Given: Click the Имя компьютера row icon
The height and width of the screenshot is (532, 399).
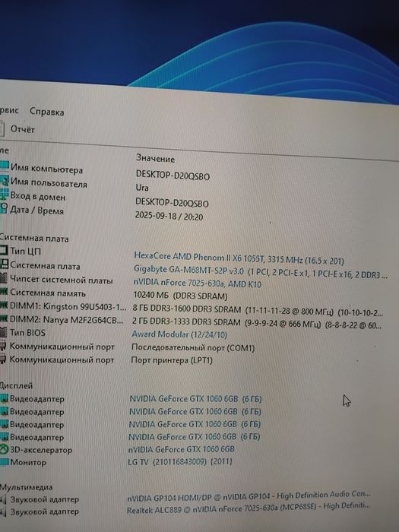Looking at the screenshot, I should [x=5, y=166].
